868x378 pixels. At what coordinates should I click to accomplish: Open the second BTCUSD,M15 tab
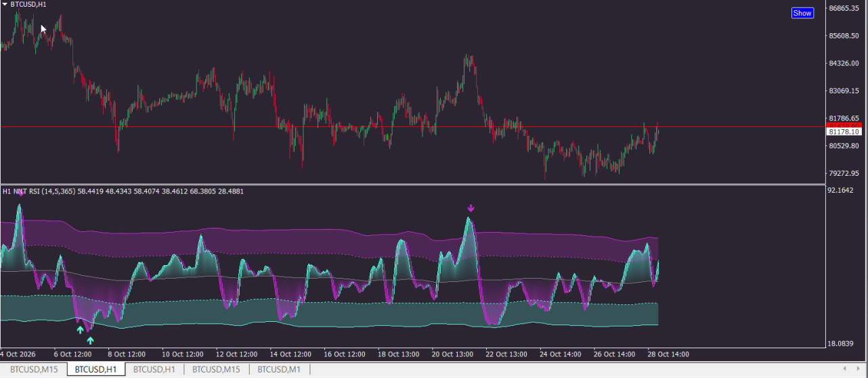216,369
